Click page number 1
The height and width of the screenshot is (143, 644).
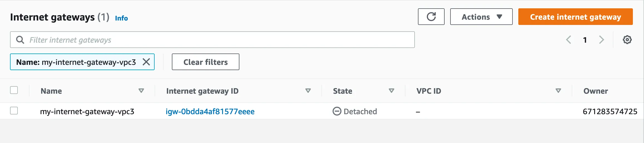[x=585, y=40]
